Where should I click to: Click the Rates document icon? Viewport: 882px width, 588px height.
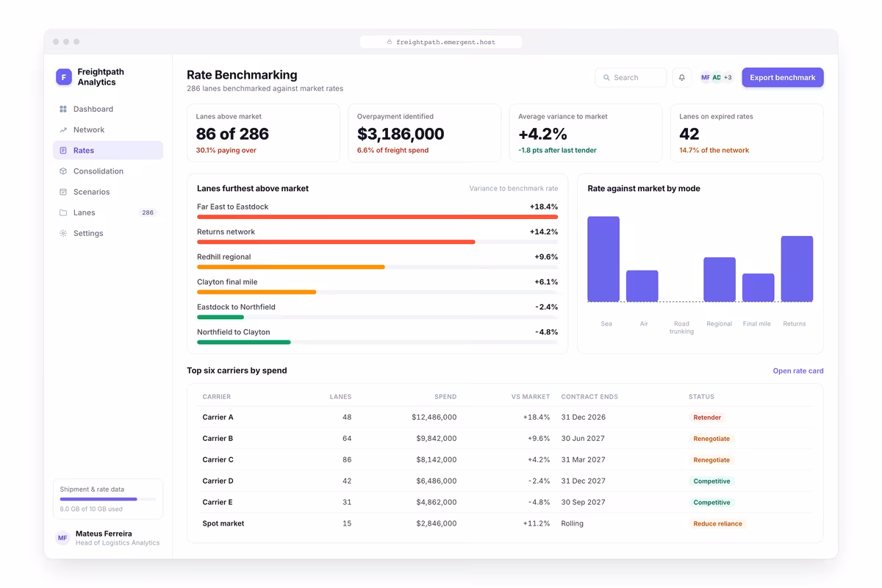pyautogui.click(x=63, y=151)
